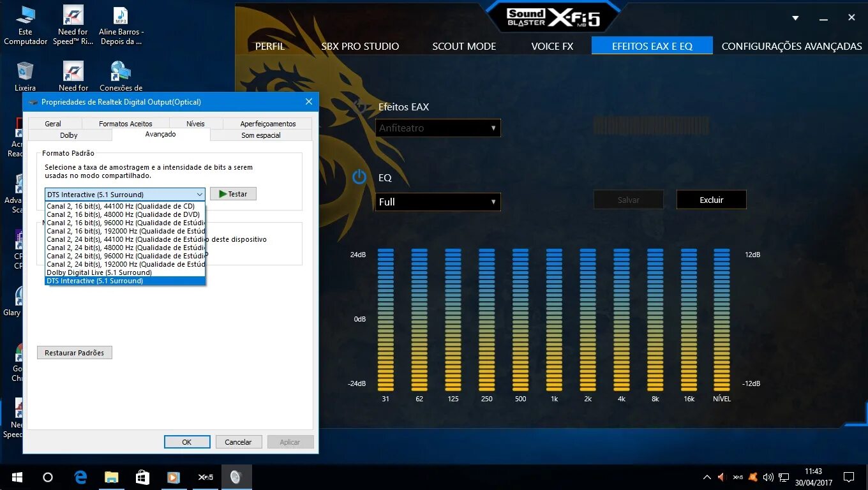Screen dimensions: 868x490
Task: Open media player icon in taskbar
Action: coord(173,477)
